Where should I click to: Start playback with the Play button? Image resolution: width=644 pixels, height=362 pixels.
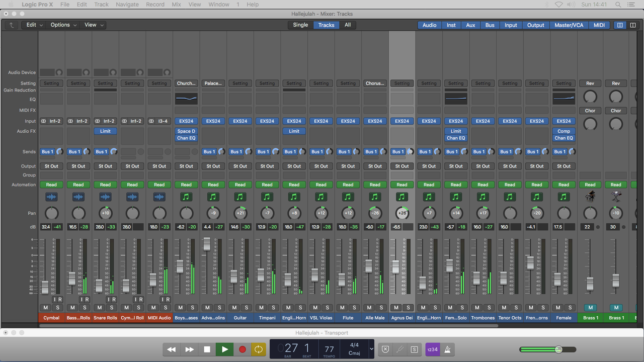coord(224,349)
